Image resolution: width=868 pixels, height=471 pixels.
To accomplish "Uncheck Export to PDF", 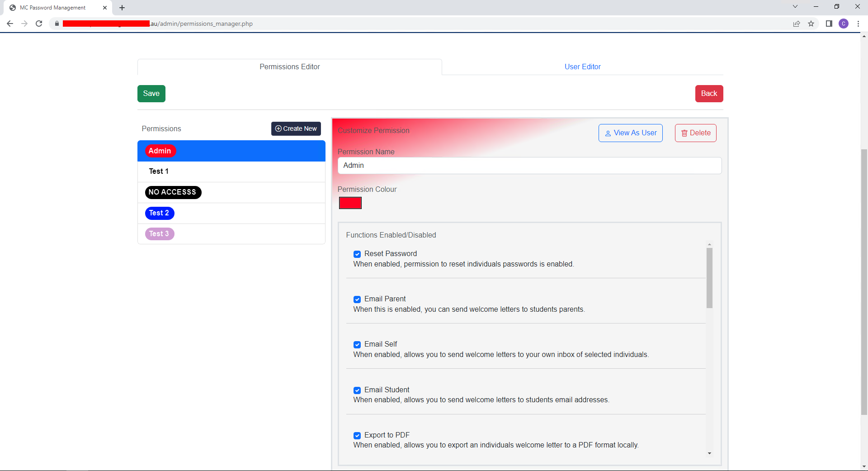I will (x=357, y=435).
